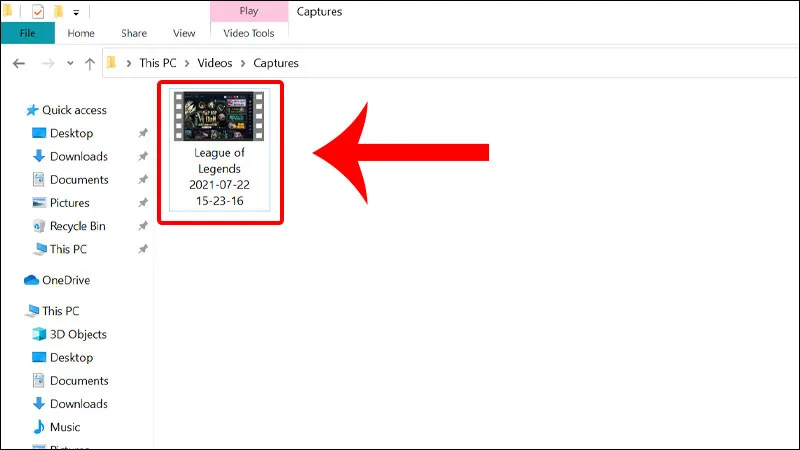Click New folder icon in title bar
This screenshot has width=800, height=450.
[x=59, y=11]
